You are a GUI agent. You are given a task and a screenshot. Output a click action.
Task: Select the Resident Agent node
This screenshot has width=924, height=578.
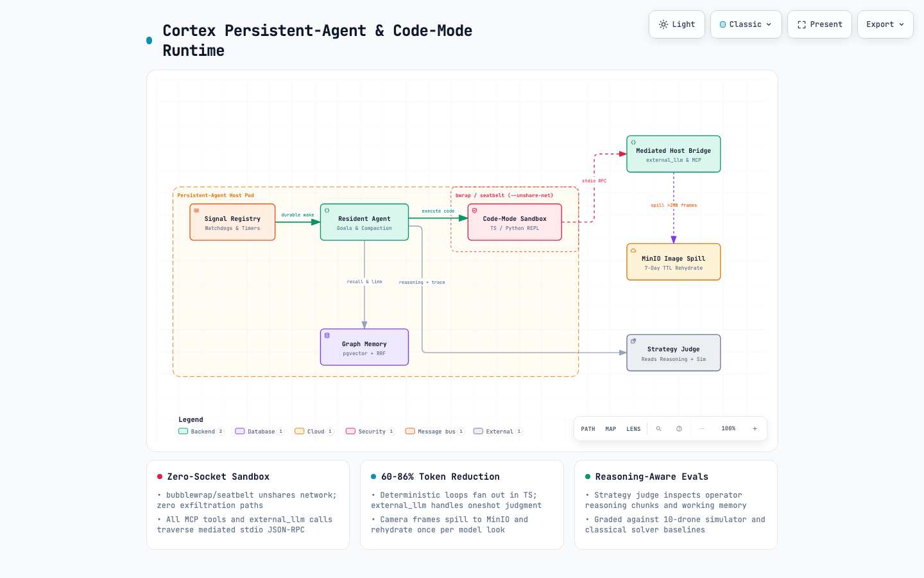(364, 222)
